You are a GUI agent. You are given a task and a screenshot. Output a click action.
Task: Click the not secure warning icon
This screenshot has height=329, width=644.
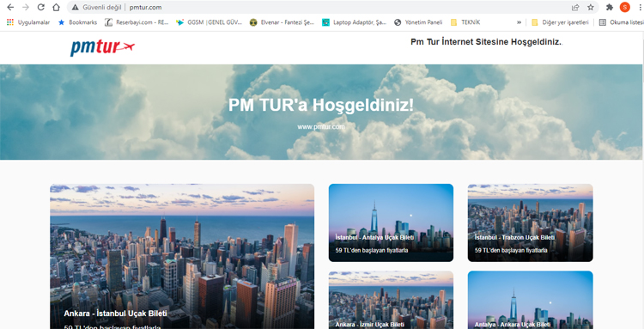tap(75, 7)
